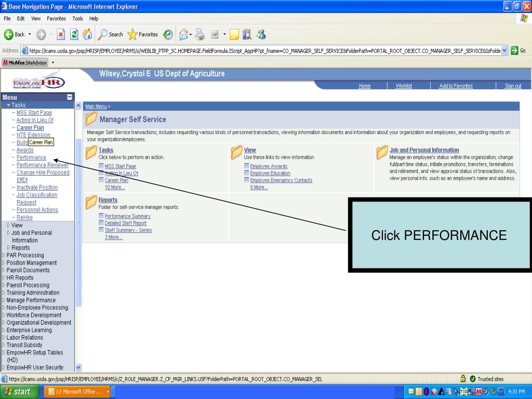Expand the Position Management menu folder

coord(4,262)
